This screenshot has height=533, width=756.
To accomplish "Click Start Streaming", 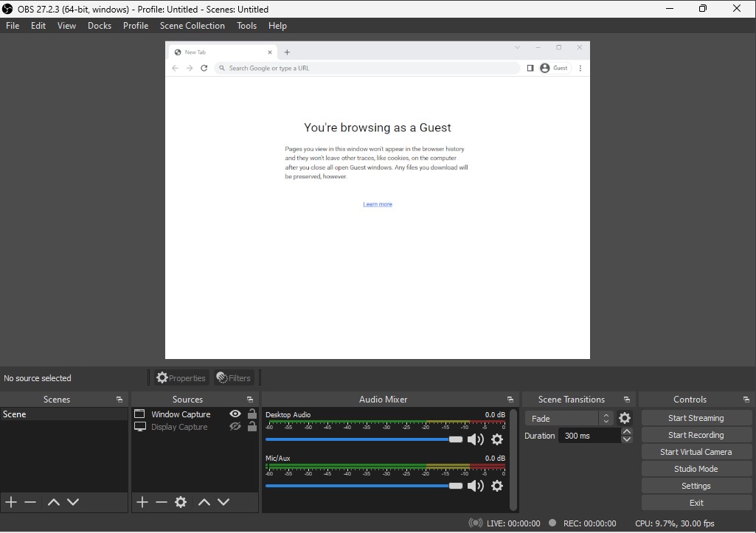I will tap(696, 418).
